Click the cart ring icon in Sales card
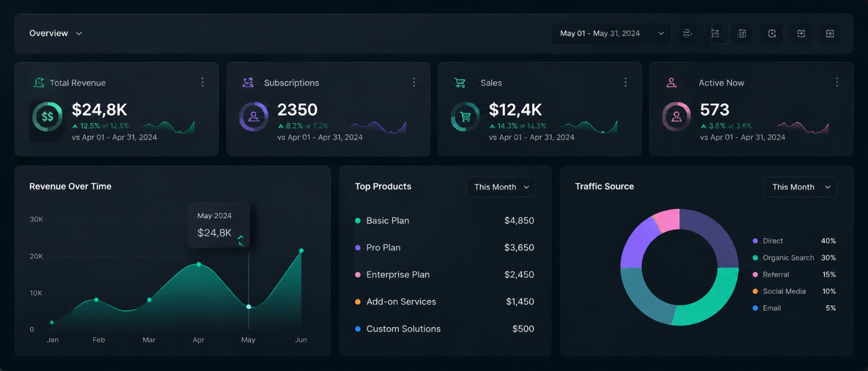The image size is (868, 371). [x=465, y=117]
